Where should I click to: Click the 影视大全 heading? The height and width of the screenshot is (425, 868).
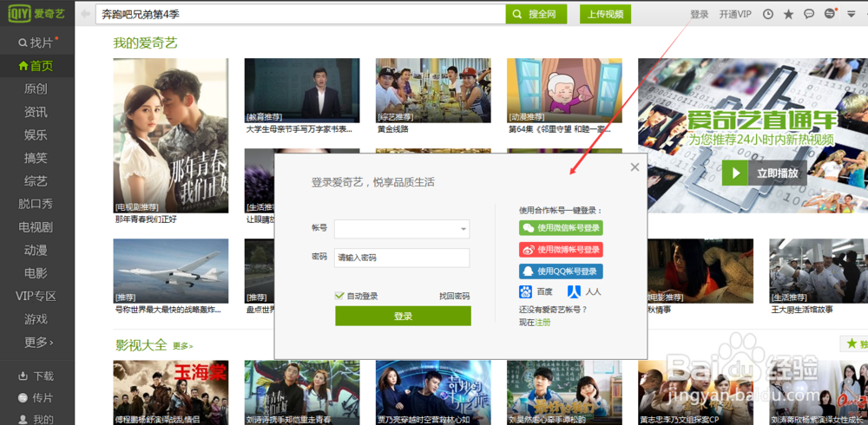(141, 345)
